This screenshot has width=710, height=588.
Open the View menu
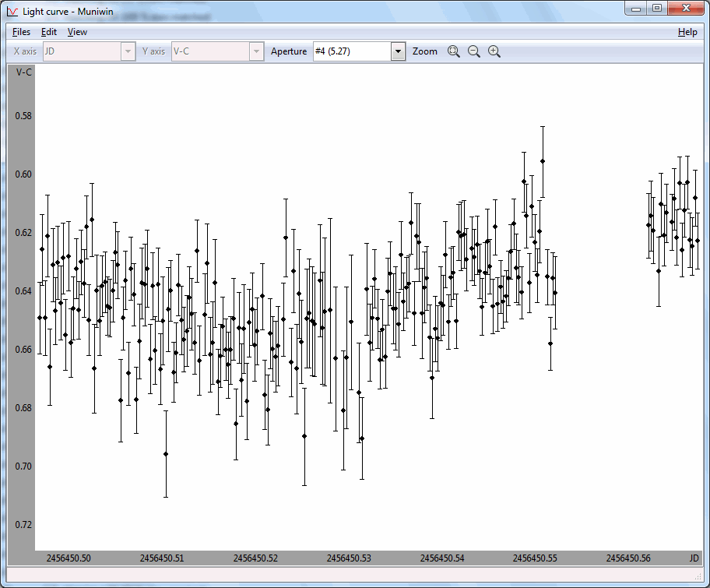tap(77, 32)
